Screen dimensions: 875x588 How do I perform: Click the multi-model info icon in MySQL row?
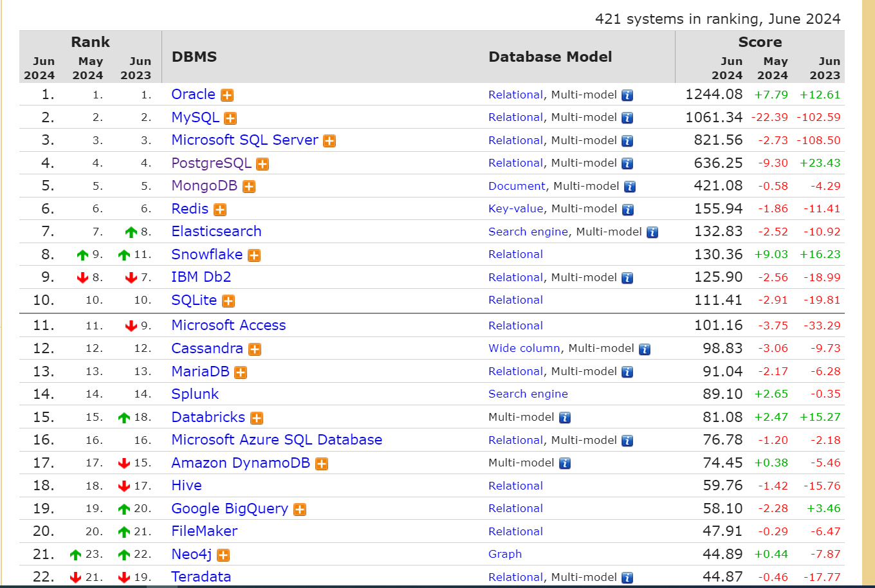[x=627, y=118]
